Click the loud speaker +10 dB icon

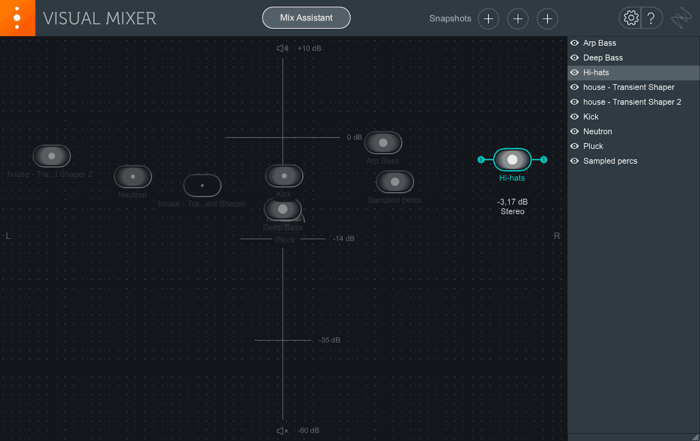[x=282, y=48]
